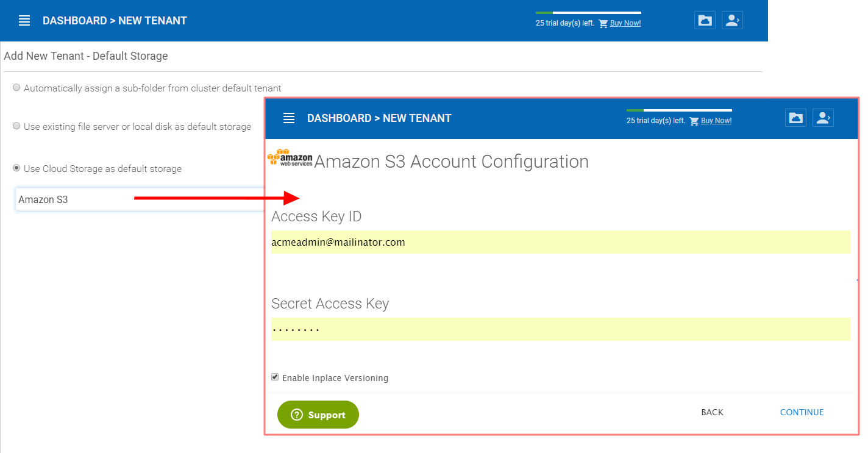The image size is (868, 453).
Task: Select automatically assign sub-folder radio option
Action: pos(16,88)
